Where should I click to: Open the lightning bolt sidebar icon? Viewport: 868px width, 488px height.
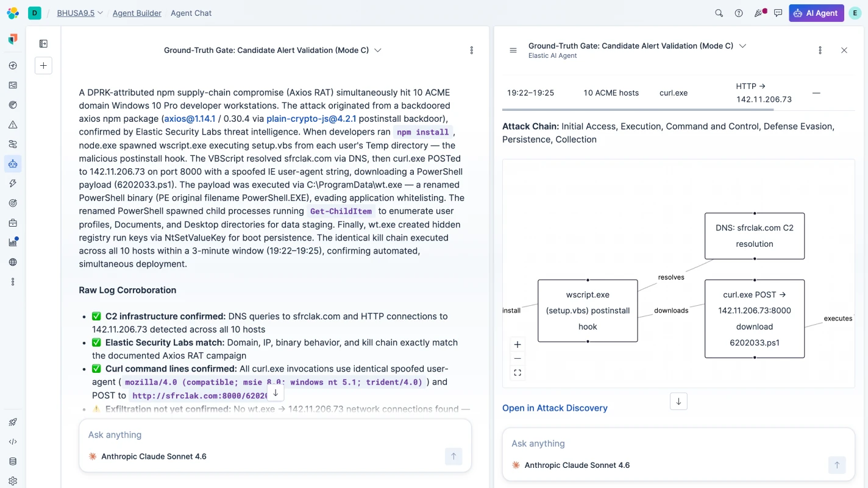coord(13,183)
